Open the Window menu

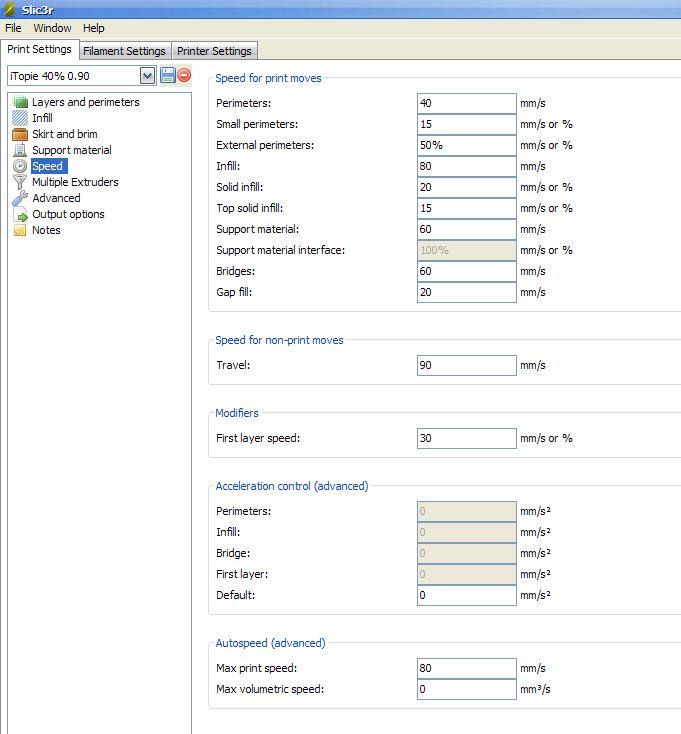click(52, 28)
